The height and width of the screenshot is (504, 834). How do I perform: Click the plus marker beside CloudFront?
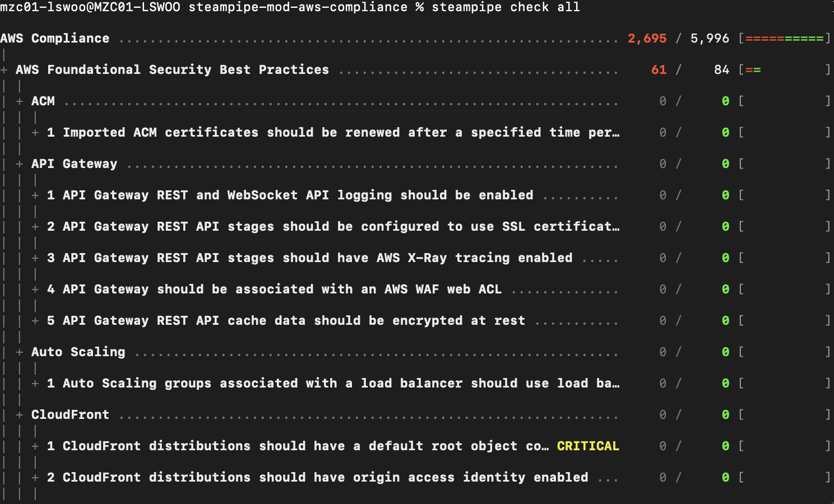[x=20, y=415]
